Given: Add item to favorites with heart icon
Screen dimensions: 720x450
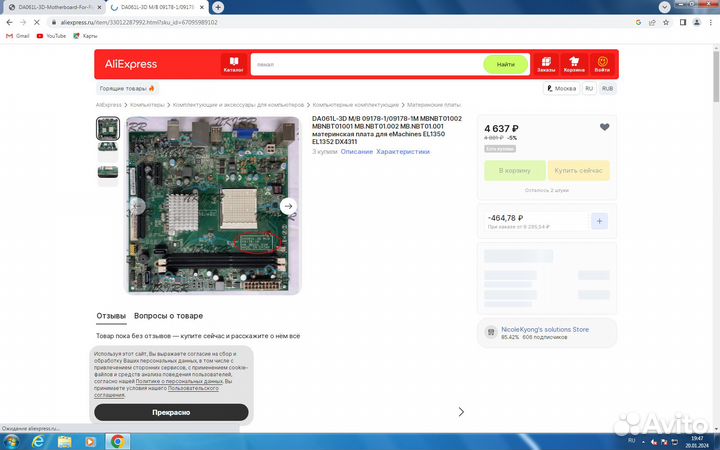Looking at the screenshot, I should 604,127.
